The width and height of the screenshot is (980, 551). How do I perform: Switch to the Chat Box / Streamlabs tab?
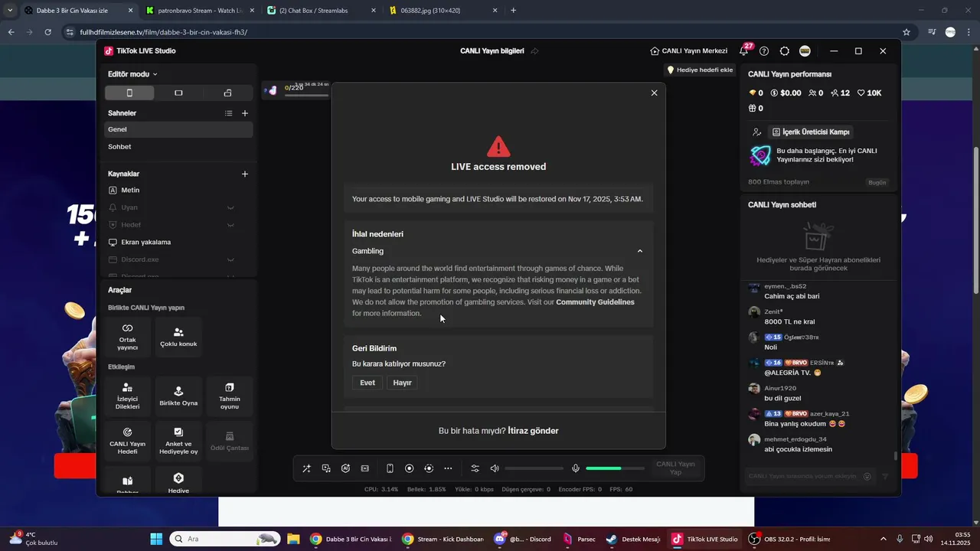click(x=322, y=11)
